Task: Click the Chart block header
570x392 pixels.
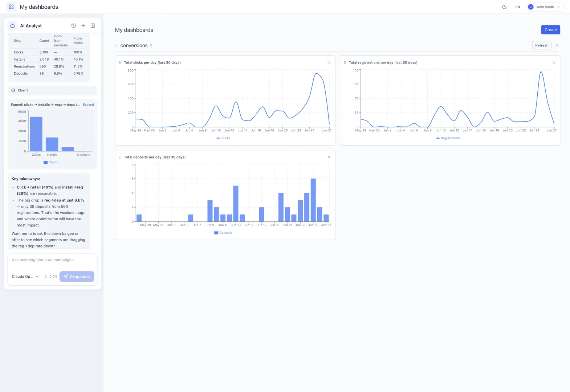Action: pos(53,90)
